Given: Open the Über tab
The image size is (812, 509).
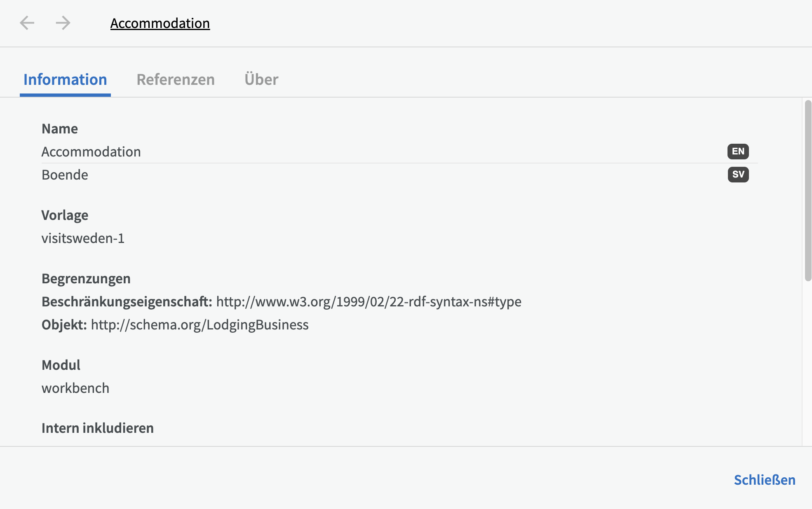Looking at the screenshot, I should pos(261,79).
